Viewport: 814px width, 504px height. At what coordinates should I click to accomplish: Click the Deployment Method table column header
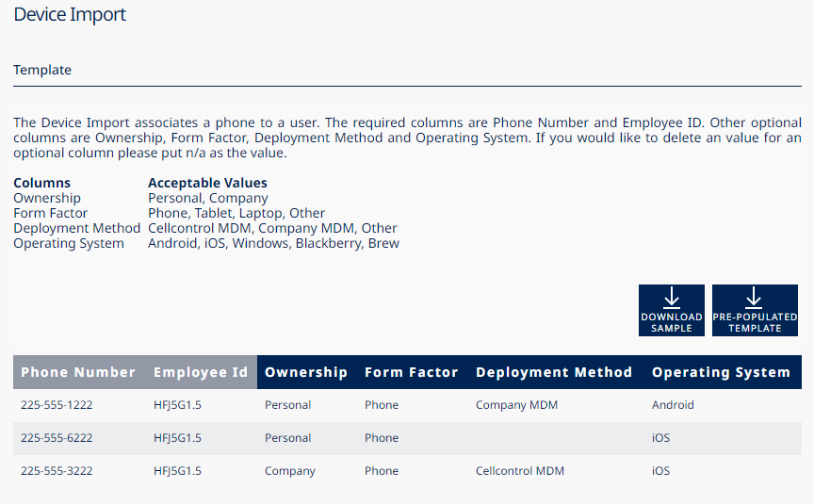click(553, 372)
